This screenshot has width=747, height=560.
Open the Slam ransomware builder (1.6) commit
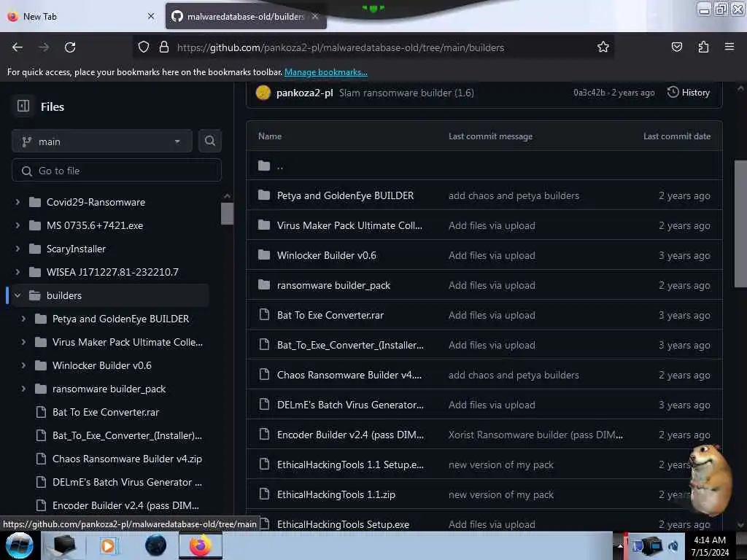click(406, 93)
